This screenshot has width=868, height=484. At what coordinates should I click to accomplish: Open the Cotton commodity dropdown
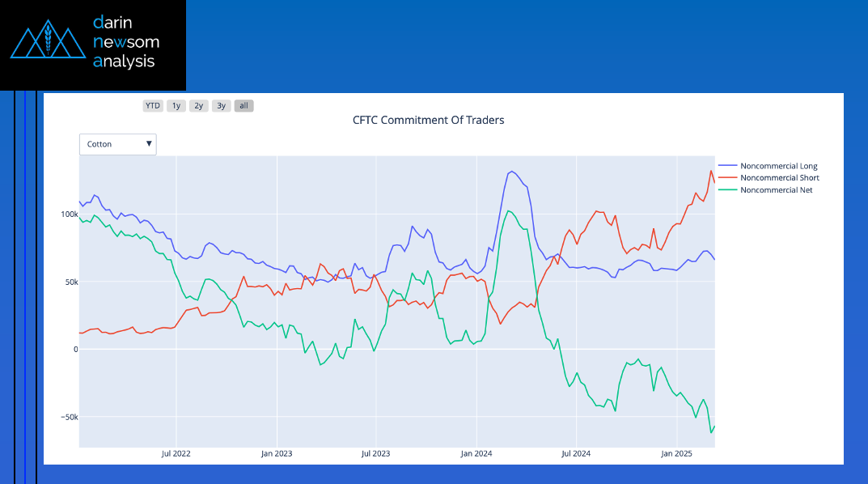(117, 144)
